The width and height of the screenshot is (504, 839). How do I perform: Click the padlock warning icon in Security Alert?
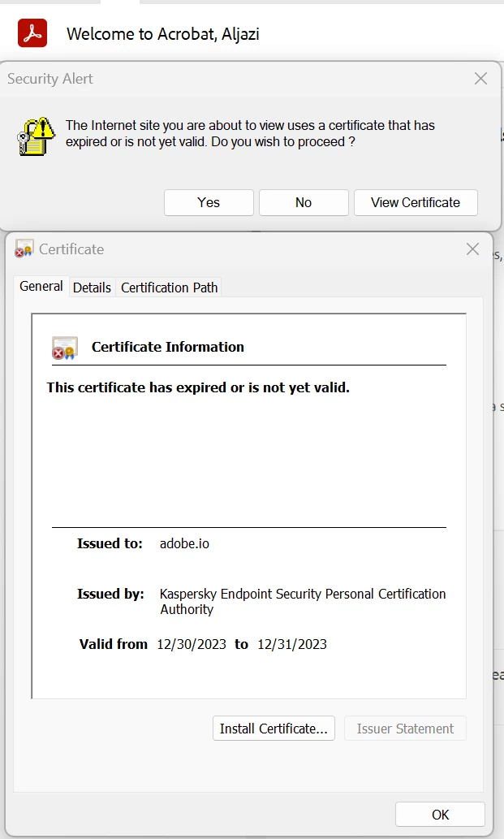click(36, 136)
